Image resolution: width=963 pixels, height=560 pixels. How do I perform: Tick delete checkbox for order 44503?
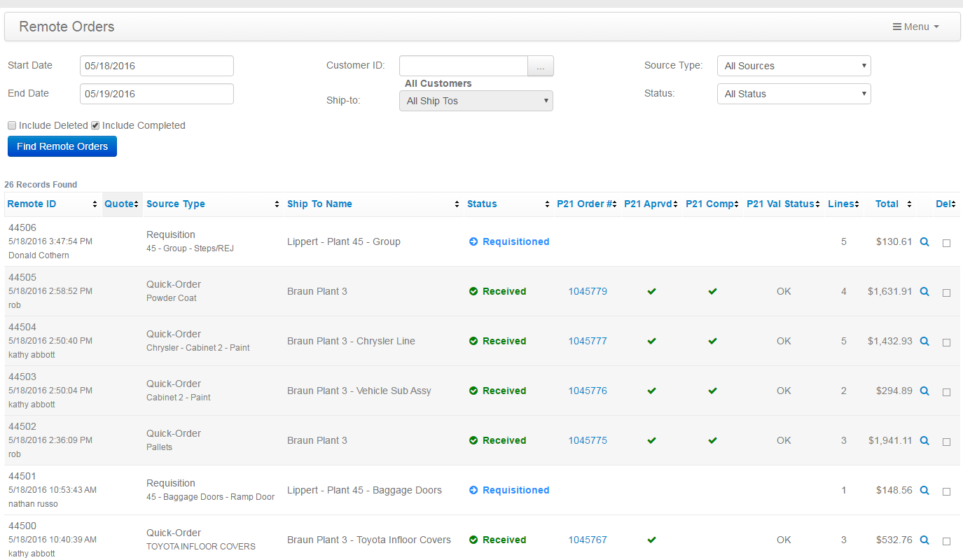coord(946,393)
